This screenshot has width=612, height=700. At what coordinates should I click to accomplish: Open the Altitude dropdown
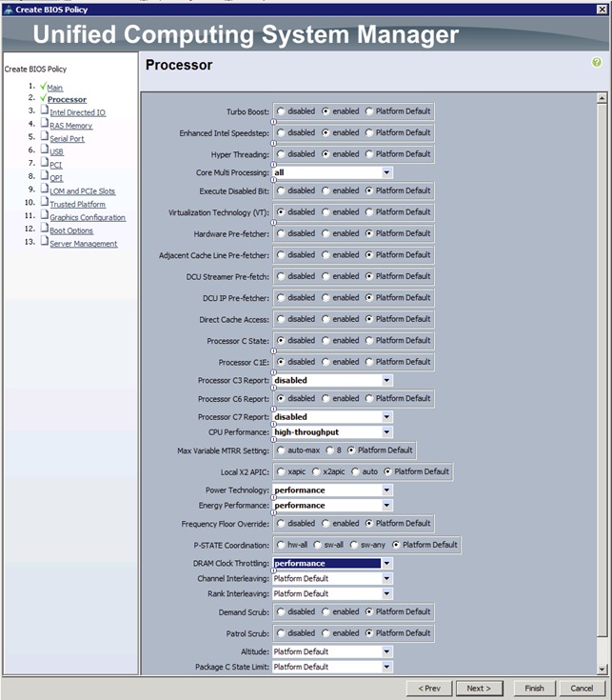coord(386,651)
